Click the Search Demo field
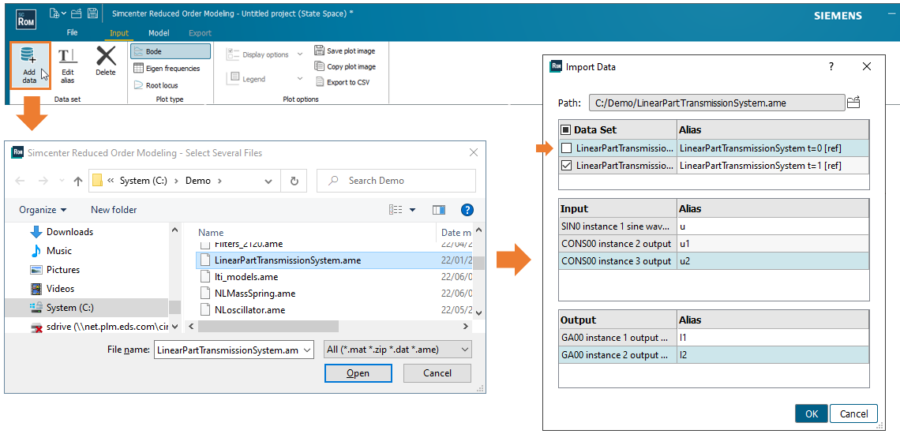The height and width of the screenshot is (434, 900). pyautogui.click(x=396, y=181)
